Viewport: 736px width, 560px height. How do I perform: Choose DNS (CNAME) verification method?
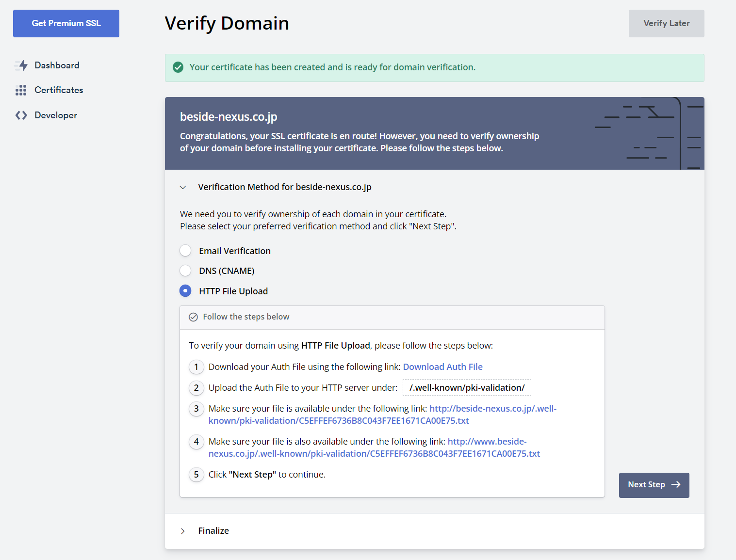[x=185, y=271]
